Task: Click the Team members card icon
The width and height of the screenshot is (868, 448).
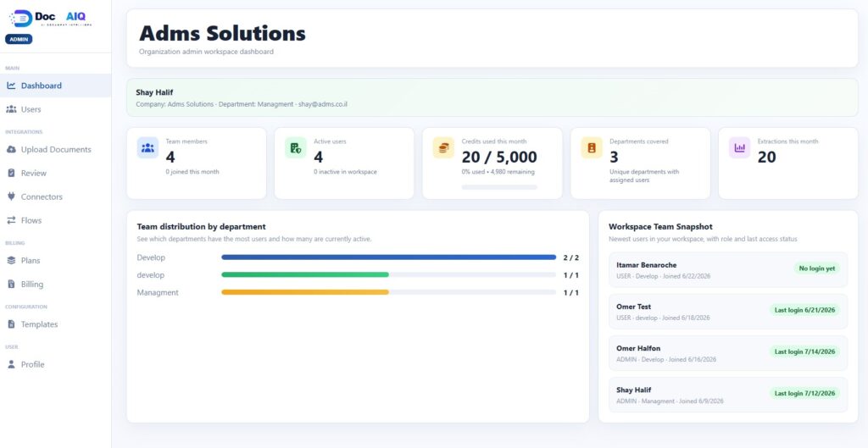Action: coord(147,147)
